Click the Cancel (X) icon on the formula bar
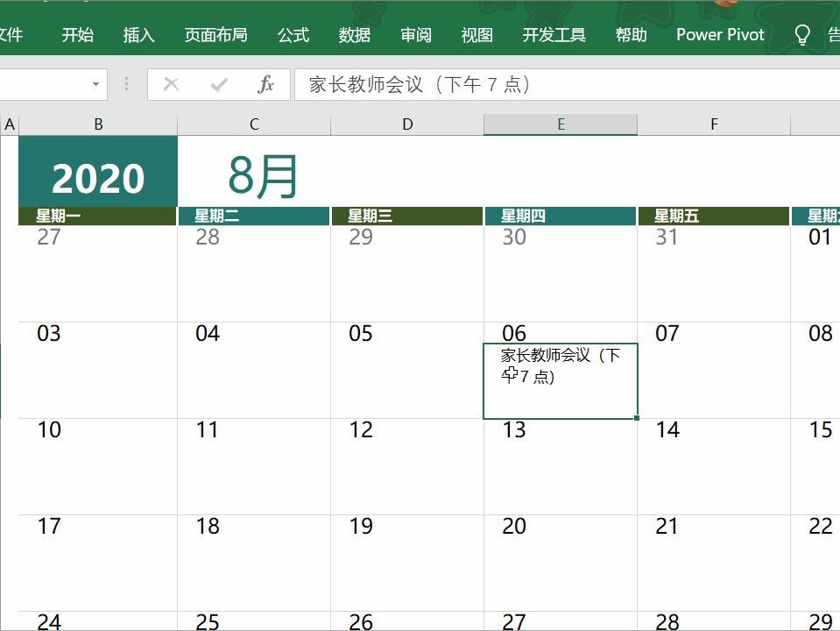This screenshot has height=631, width=840. pos(171,84)
